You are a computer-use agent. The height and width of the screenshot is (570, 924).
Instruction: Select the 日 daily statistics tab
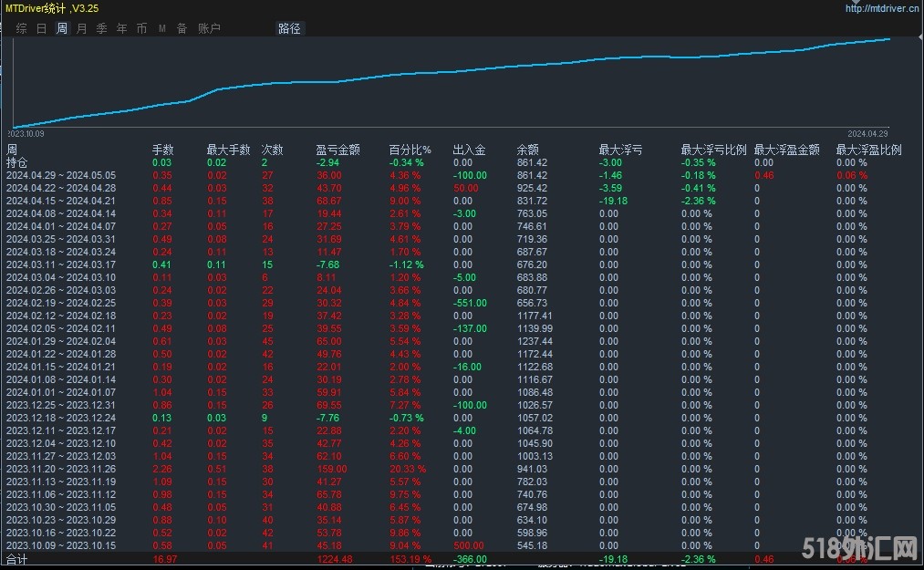(x=41, y=28)
